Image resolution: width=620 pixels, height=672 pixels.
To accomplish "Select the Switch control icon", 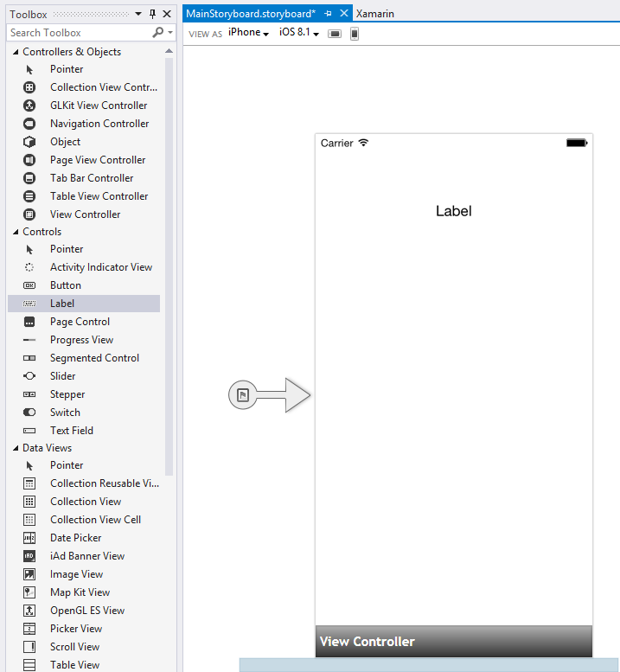I will click(29, 413).
